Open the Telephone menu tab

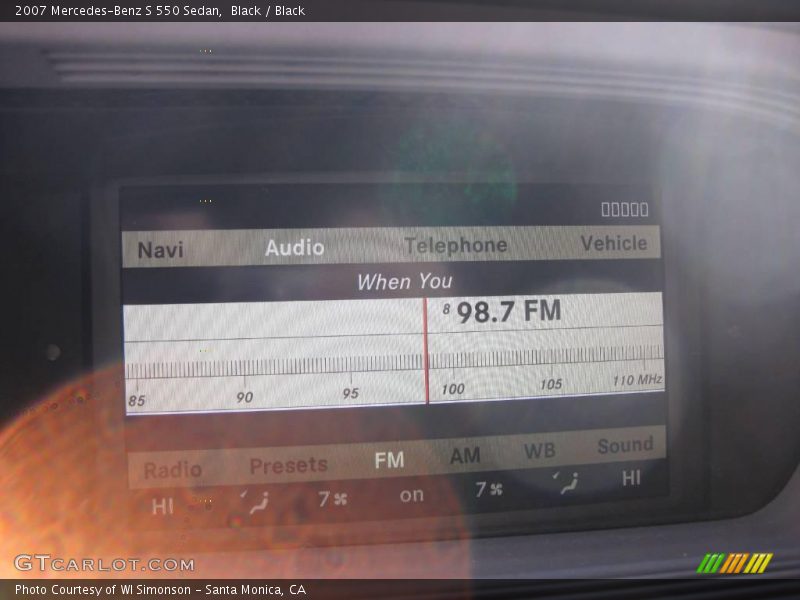pos(456,245)
